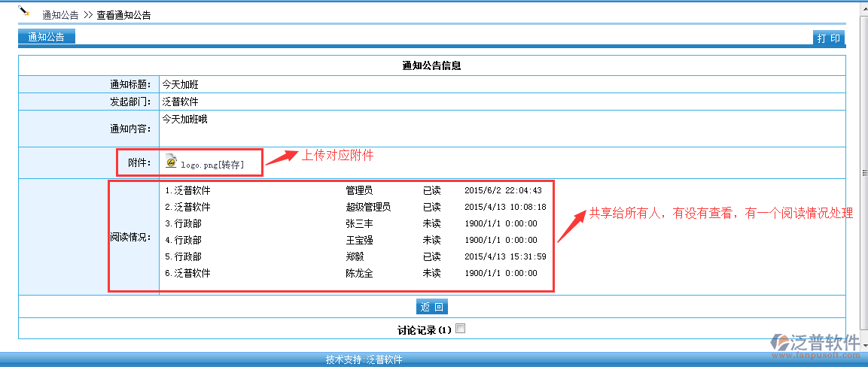Select reader row 王宝强
This screenshot has height=367, width=868.
pyautogui.click(x=359, y=240)
